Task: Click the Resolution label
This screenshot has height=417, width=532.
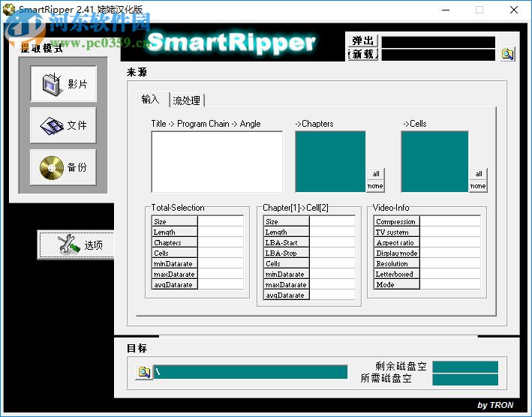Action: tap(397, 263)
